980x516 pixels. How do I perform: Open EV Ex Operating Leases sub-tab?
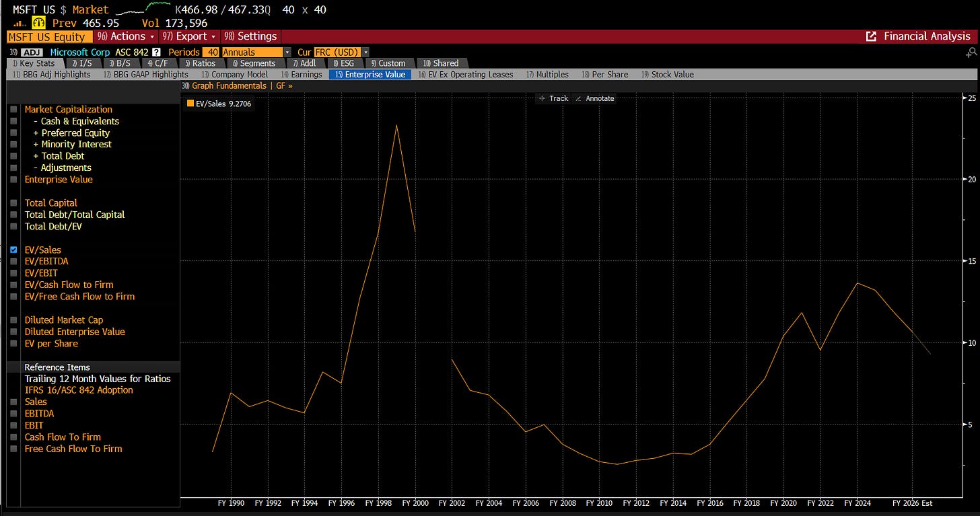(465, 75)
